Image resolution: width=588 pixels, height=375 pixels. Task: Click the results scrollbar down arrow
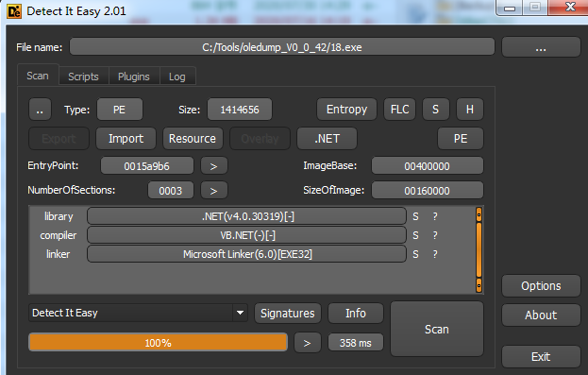(479, 285)
